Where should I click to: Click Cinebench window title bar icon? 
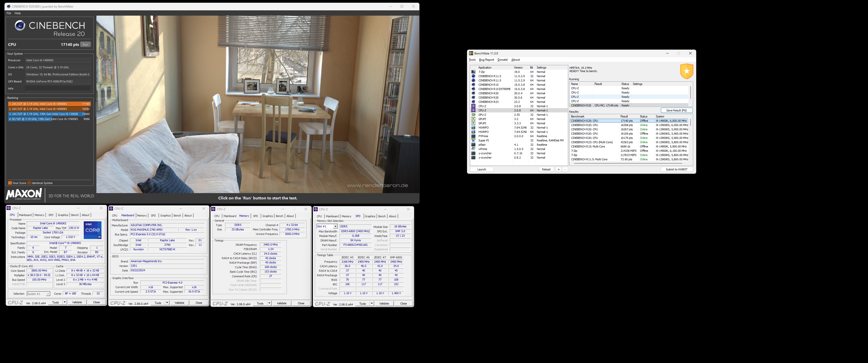point(8,6)
